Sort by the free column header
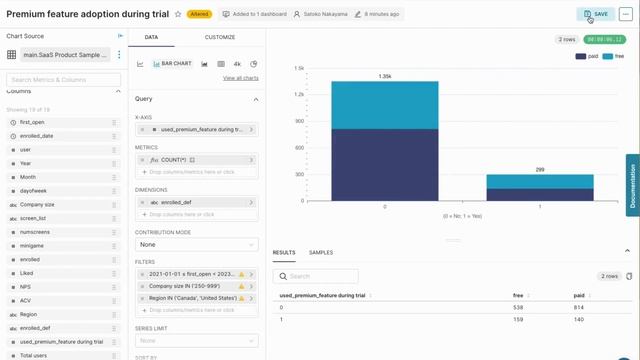 tap(518, 295)
